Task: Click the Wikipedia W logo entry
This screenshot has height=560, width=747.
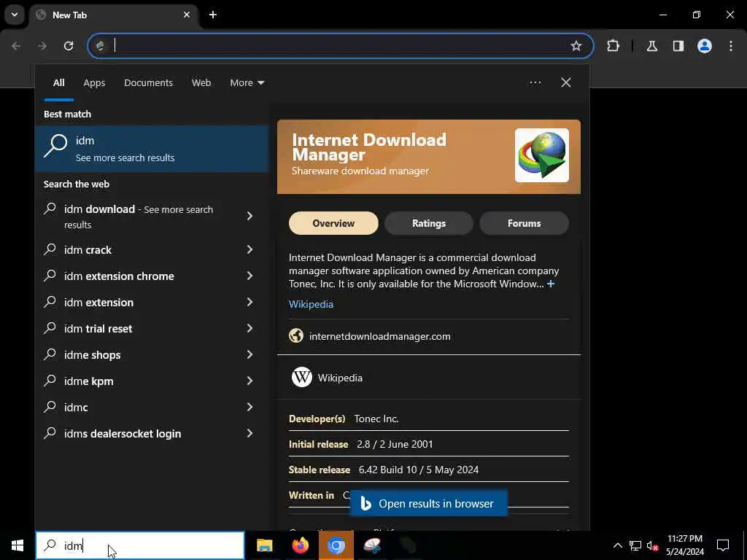Action: click(x=302, y=377)
